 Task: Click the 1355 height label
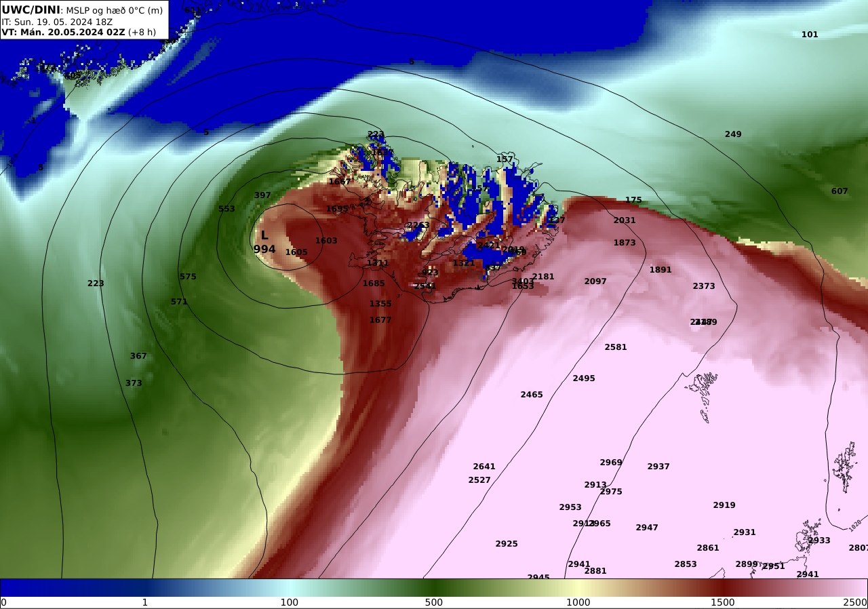[380, 304]
